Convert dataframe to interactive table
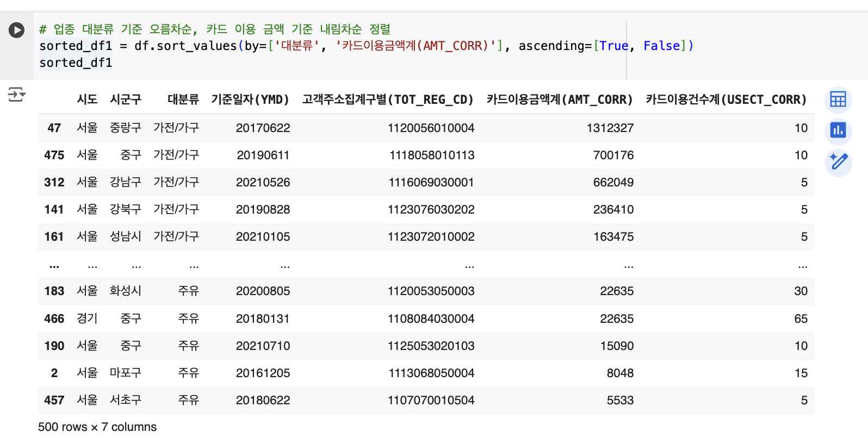 [x=838, y=99]
